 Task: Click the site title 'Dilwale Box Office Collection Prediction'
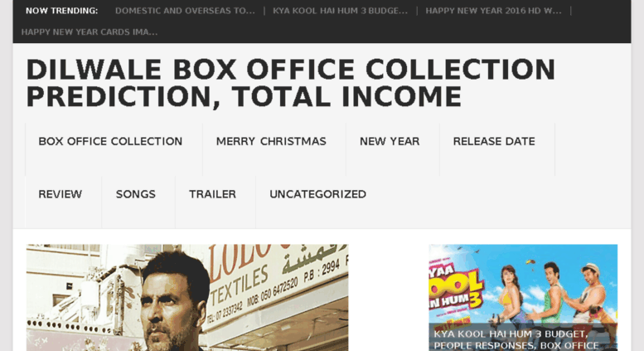coord(290,83)
